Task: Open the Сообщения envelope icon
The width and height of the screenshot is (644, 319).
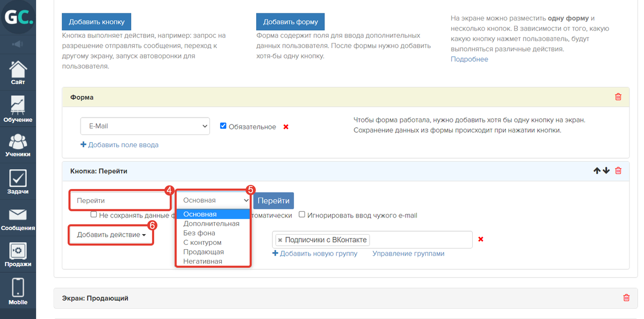Action: (x=18, y=219)
